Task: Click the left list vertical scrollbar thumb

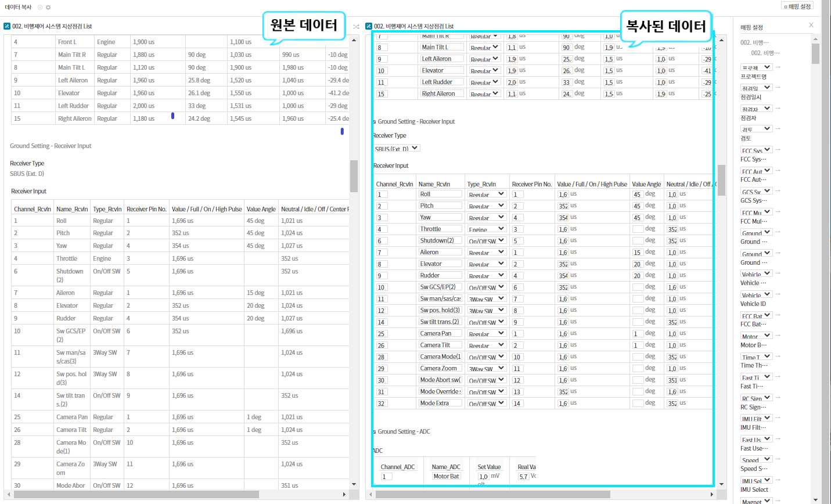Action: 354,176
